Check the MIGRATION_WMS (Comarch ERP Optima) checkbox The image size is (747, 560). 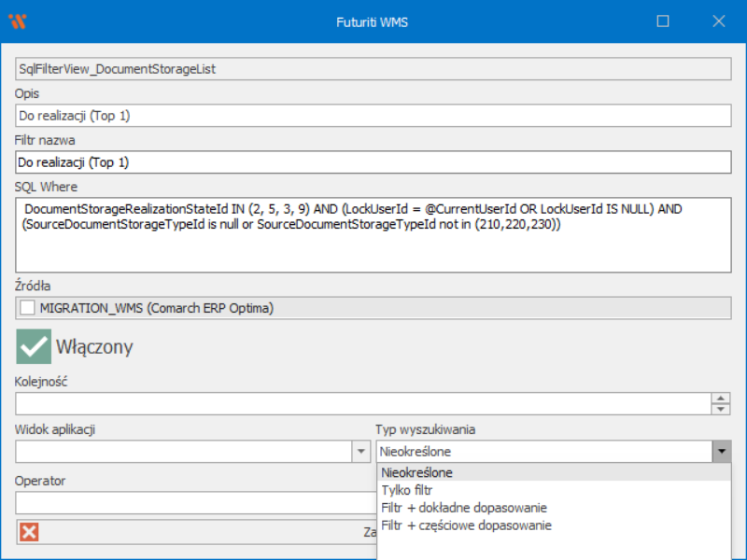point(28,308)
